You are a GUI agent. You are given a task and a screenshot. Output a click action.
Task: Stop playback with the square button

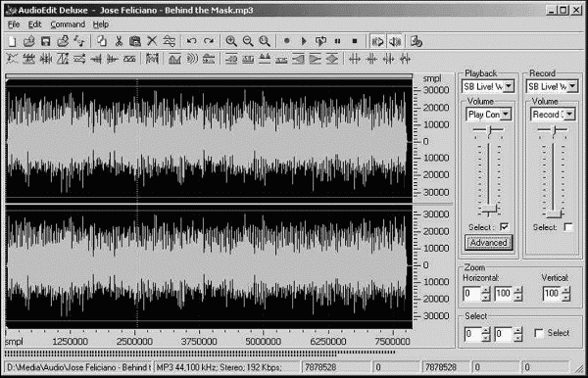(355, 41)
